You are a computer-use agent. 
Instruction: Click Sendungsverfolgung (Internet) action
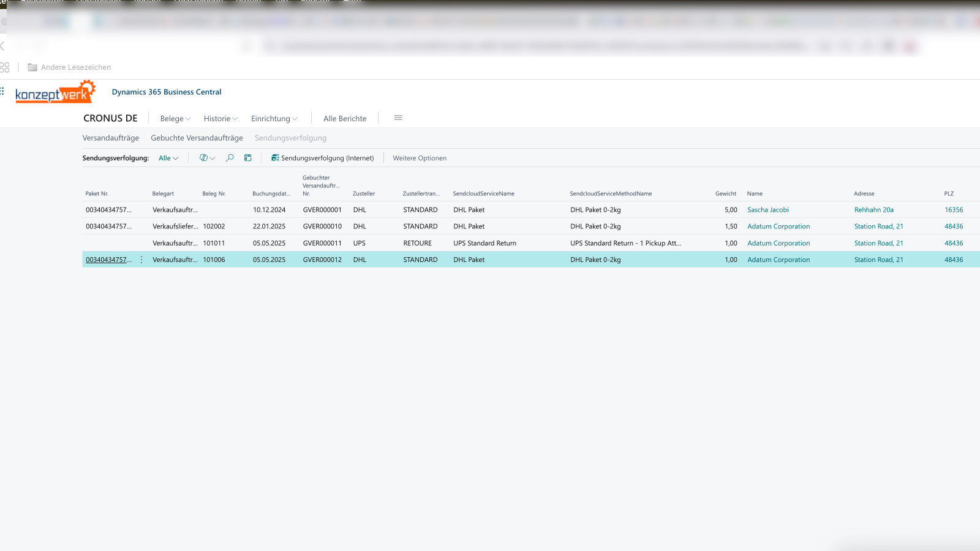coord(323,158)
